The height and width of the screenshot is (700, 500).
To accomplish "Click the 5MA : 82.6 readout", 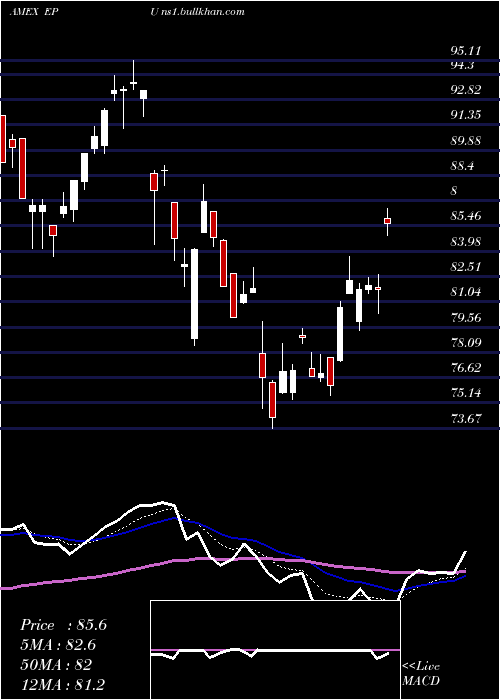I will tap(58, 645).
